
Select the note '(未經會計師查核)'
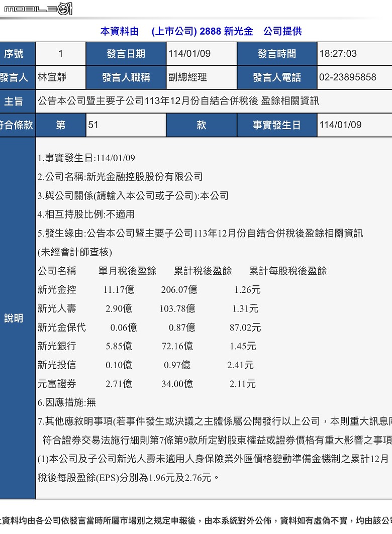click(74, 252)
